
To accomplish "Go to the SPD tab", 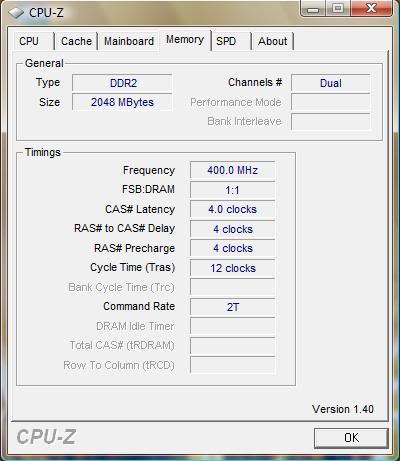I will [x=231, y=41].
